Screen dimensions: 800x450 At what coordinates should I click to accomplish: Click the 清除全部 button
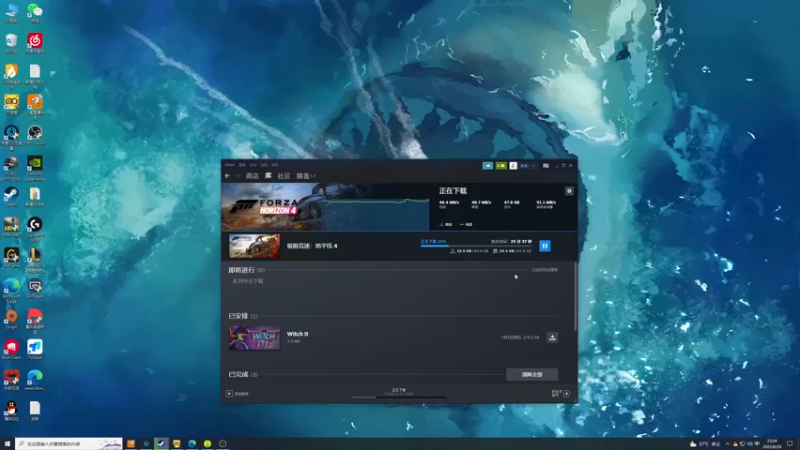pos(532,374)
